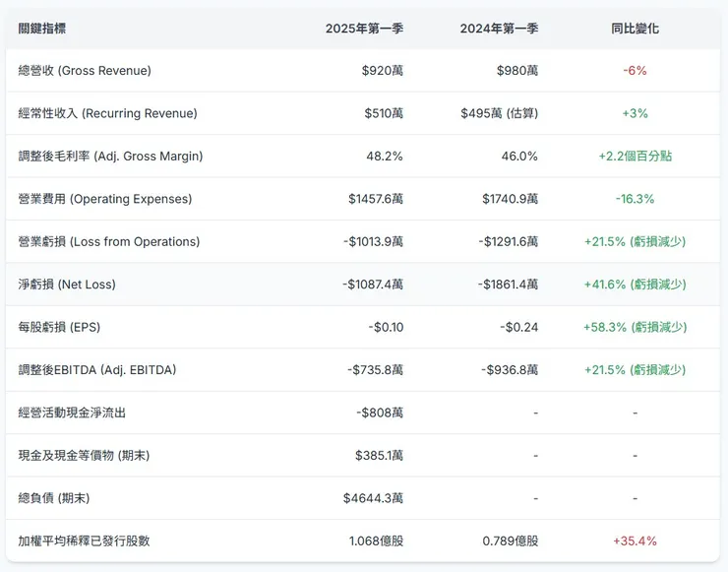The image size is (728, 572).
Task: Click the $920萬 gross revenue value
Action: coord(382,71)
